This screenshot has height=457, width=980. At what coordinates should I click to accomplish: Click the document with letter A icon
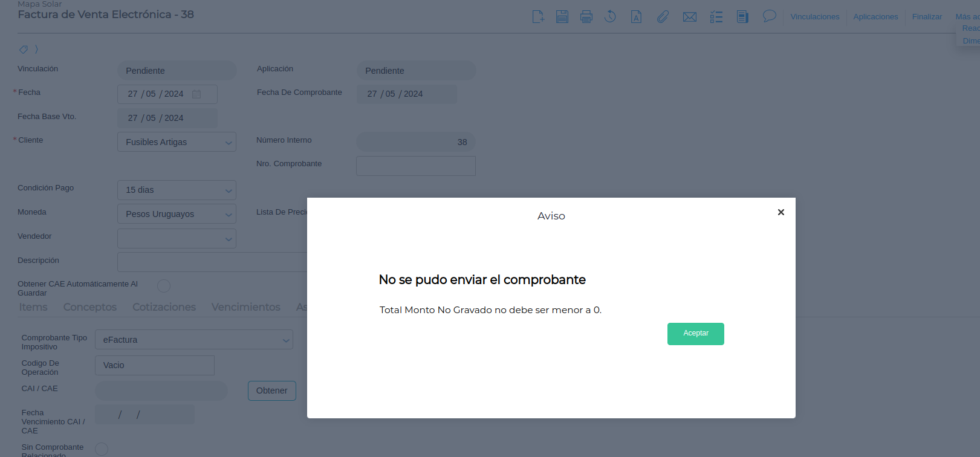636,17
